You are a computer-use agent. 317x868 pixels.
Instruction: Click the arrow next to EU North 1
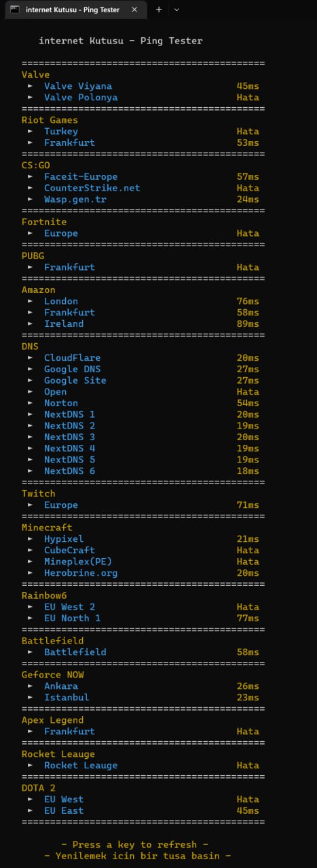[x=31, y=618]
